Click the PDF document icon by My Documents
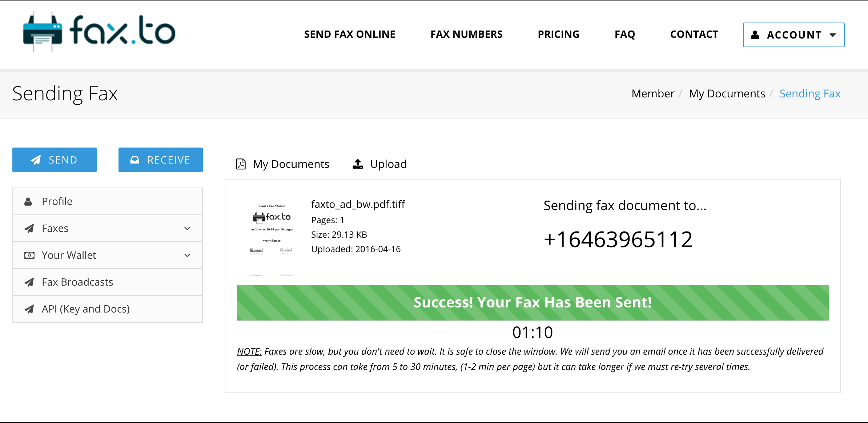 coord(241,164)
